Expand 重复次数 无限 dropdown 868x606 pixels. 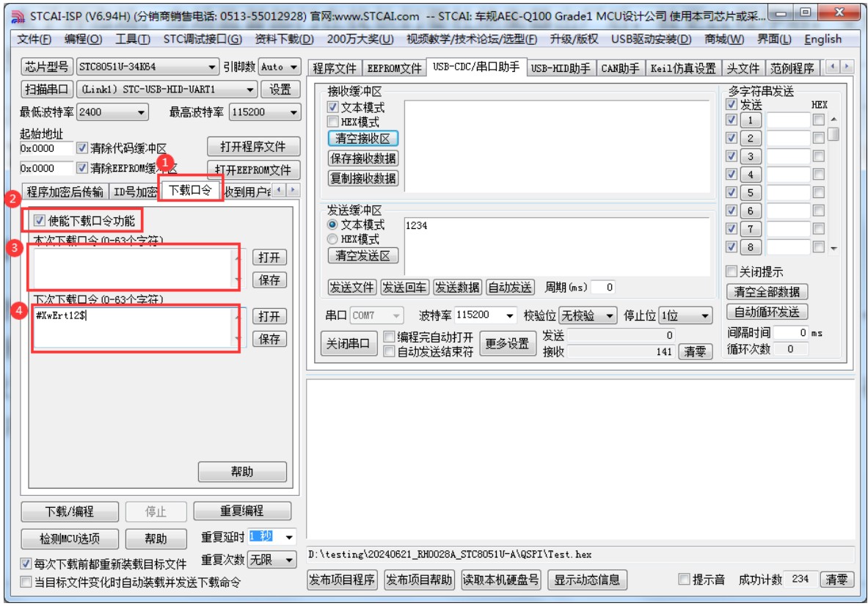pos(289,560)
